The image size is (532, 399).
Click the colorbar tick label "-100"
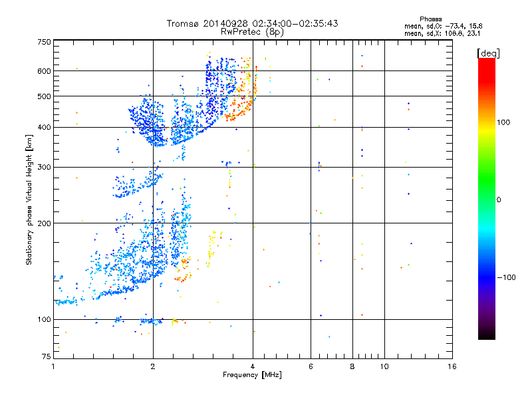click(x=506, y=277)
